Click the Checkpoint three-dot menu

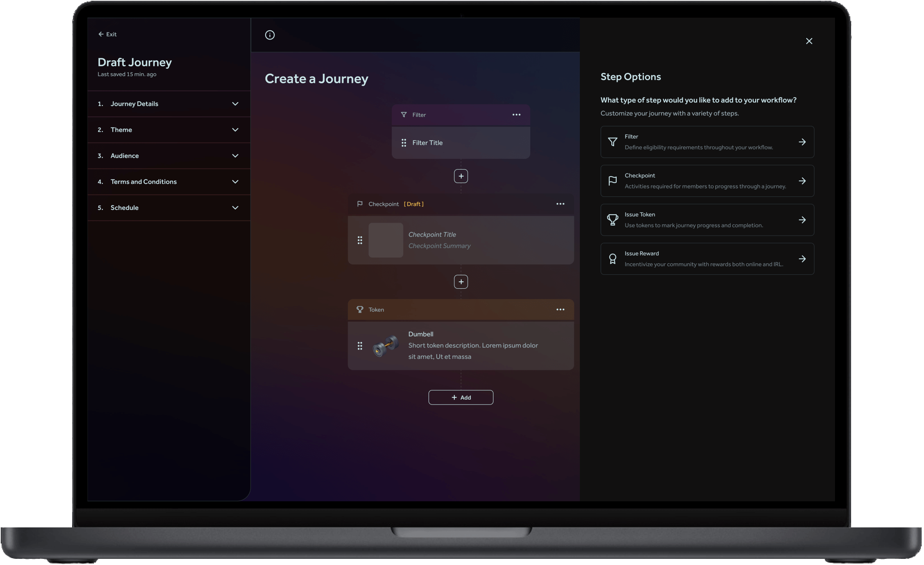560,203
